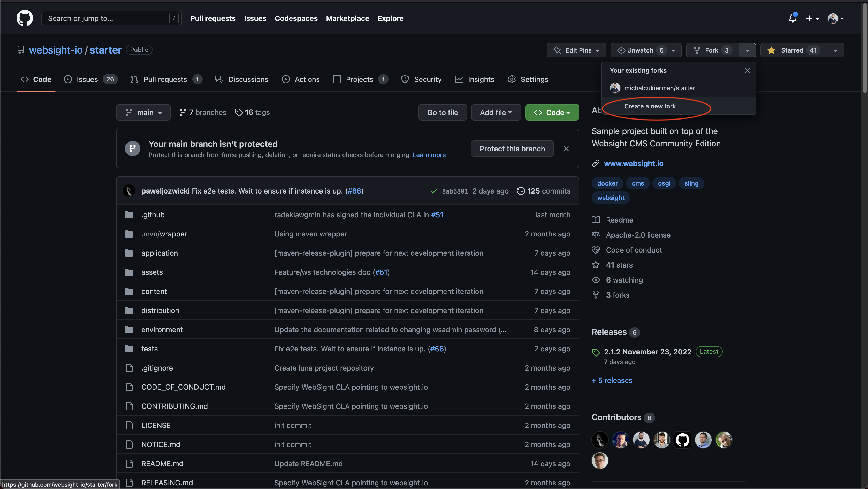Switch to the Security tab

[x=421, y=79]
